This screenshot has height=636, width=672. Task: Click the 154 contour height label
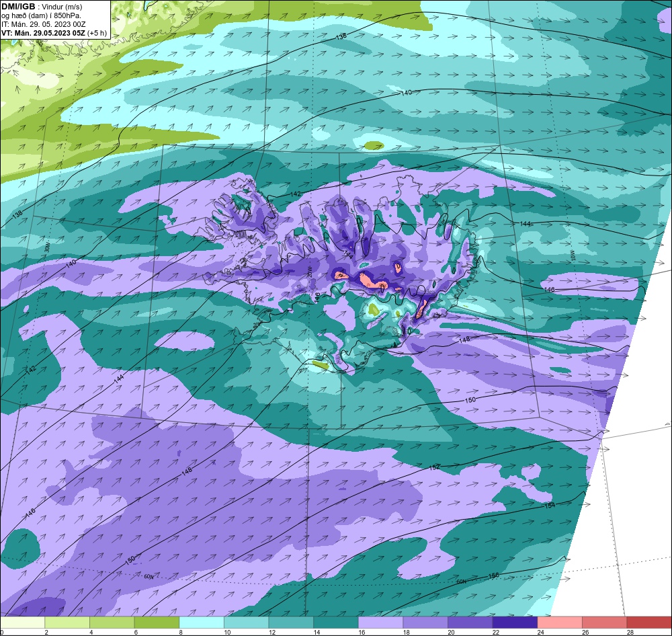click(x=550, y=506)
